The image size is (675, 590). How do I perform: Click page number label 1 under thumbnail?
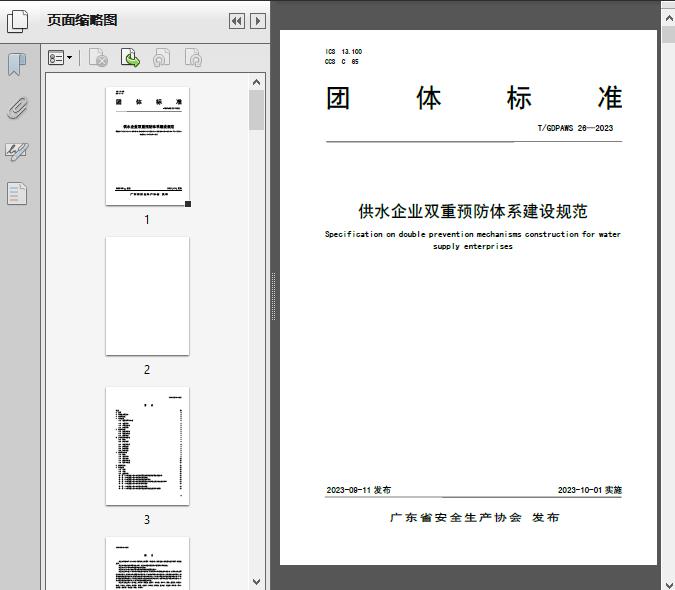[x=147, y=220]
